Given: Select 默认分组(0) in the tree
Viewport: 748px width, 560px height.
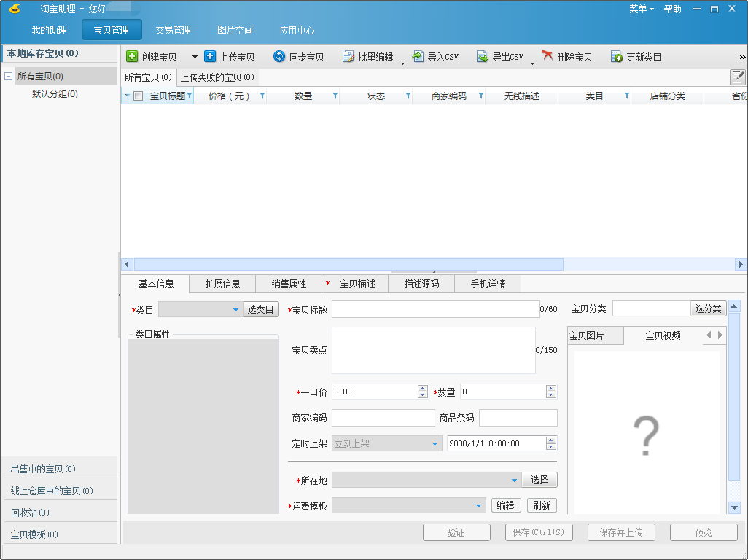Looking at the screenshot, I should click(x=55, y=94).
